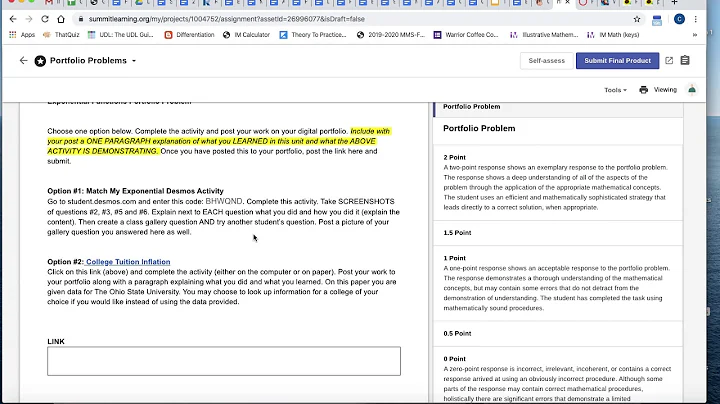Close the active browser tab
The width and height of the screenshot is (720, 404).
coord(568,2)
